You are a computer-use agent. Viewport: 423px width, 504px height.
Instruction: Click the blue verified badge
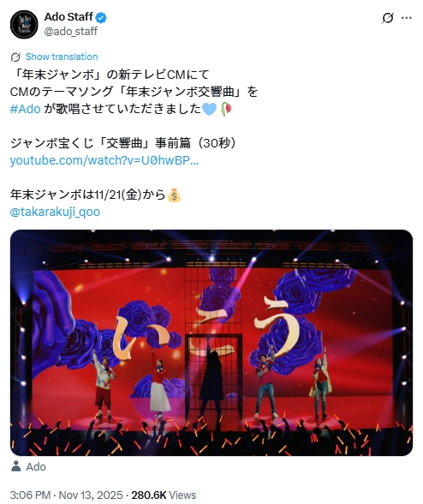tap(101, 17)
